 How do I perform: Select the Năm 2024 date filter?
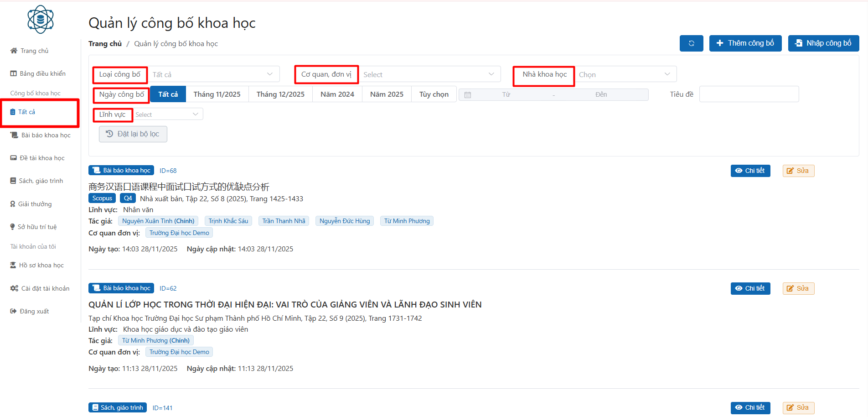point(337,94)
